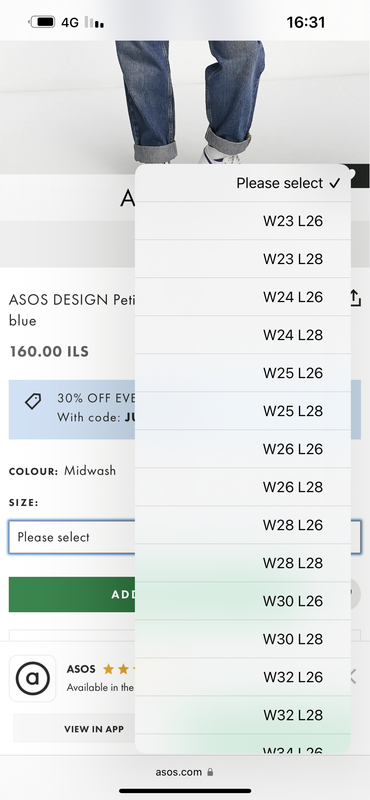
Task: Pick W28 L26 from size list
Action: click(243, 525)
